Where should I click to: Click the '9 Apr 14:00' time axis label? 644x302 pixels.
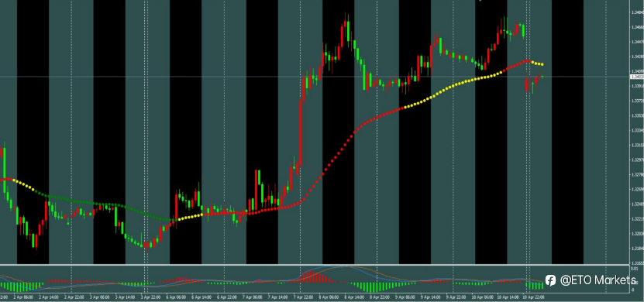(430, 297)
